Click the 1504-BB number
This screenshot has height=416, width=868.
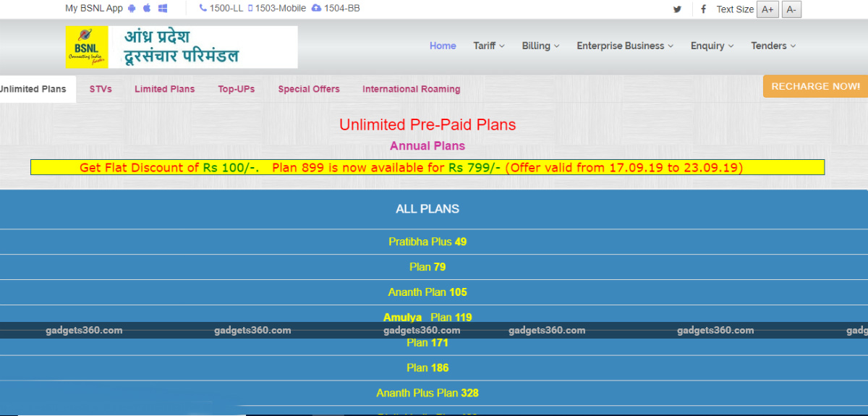coord(336,9)
